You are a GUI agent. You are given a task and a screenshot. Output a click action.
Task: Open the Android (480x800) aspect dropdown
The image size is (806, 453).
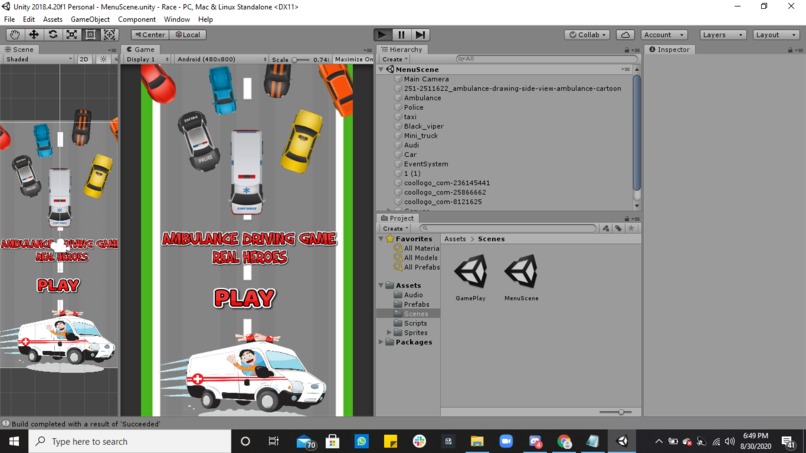[x=222, y=59]
